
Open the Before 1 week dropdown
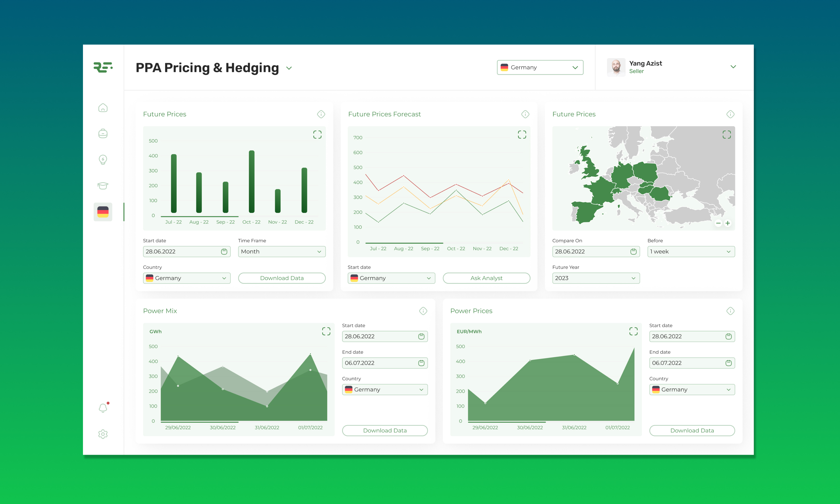(691, 252)
